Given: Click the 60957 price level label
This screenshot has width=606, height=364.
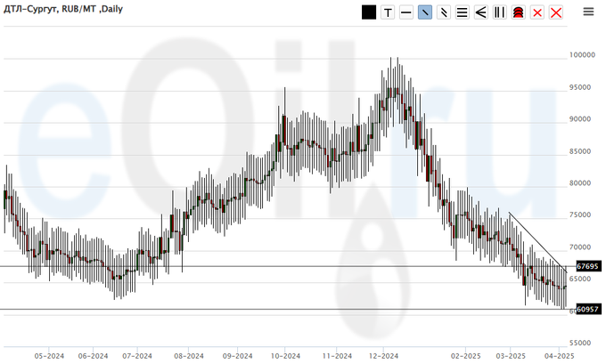Looking at the screenshot, I should [x=586, y=309].
